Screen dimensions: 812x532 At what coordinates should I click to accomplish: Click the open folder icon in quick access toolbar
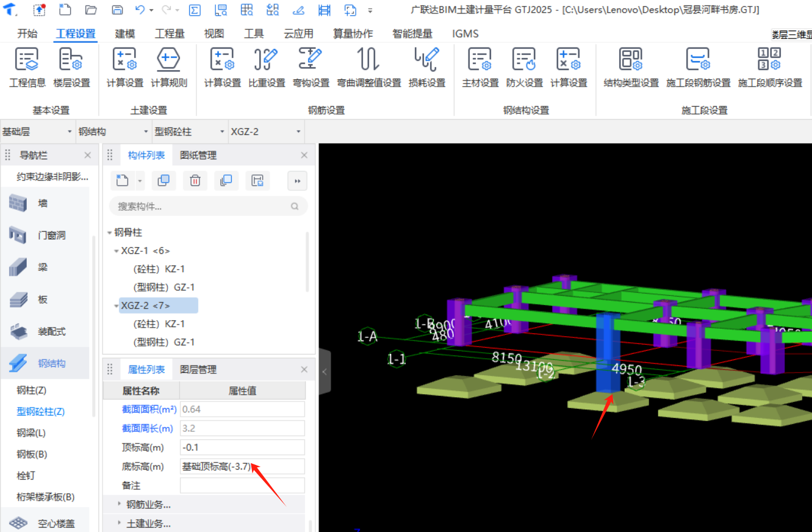(x=91, y=10)
